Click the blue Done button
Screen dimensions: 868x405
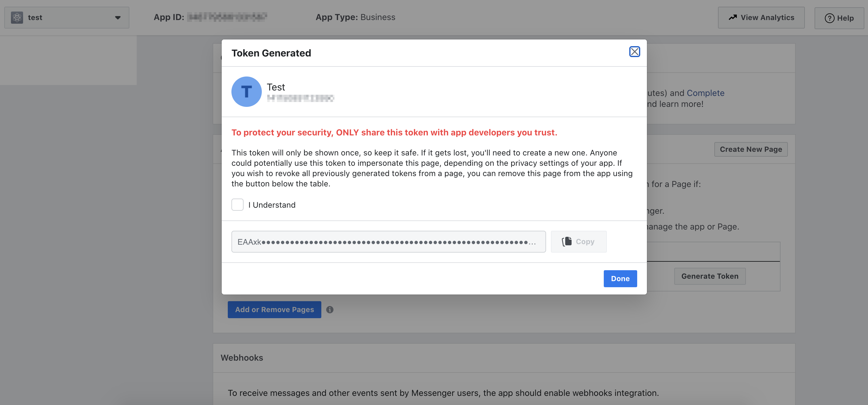[x=620, y=278]
